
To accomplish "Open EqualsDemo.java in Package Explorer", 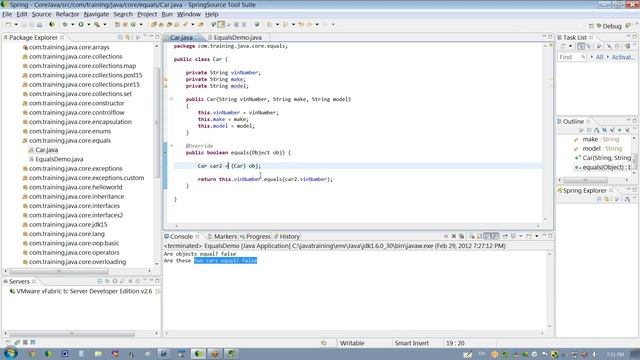I will [x=59, y=159].
